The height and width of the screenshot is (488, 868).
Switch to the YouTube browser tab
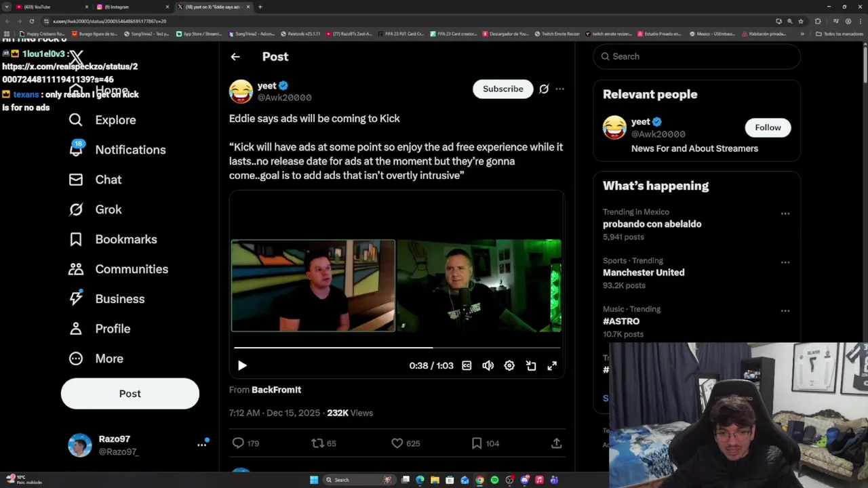tap(51, 7)
